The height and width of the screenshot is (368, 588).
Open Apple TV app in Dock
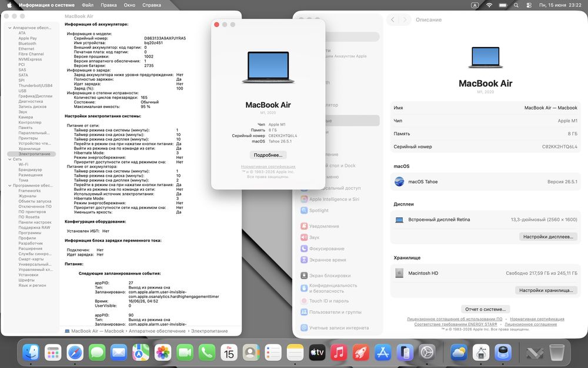click(317, 352)
